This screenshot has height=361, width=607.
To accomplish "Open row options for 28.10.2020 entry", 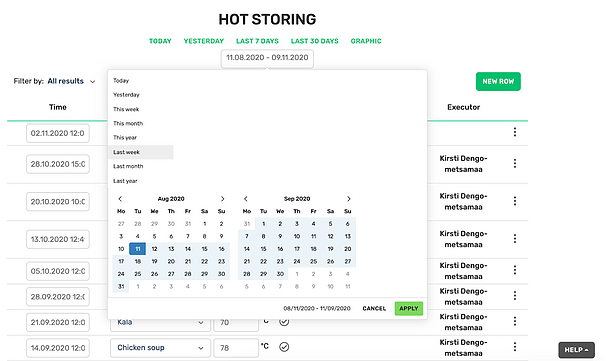I will pos(515,164).
